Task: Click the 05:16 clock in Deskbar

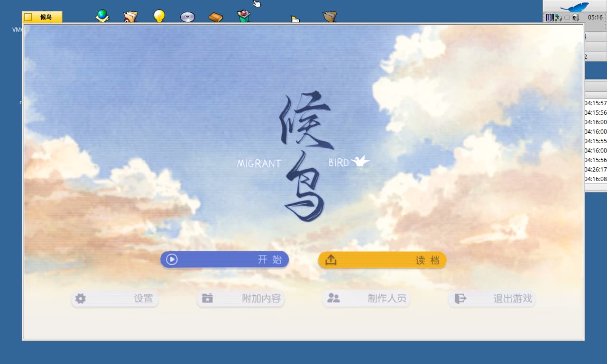Action: pos(595,18)
